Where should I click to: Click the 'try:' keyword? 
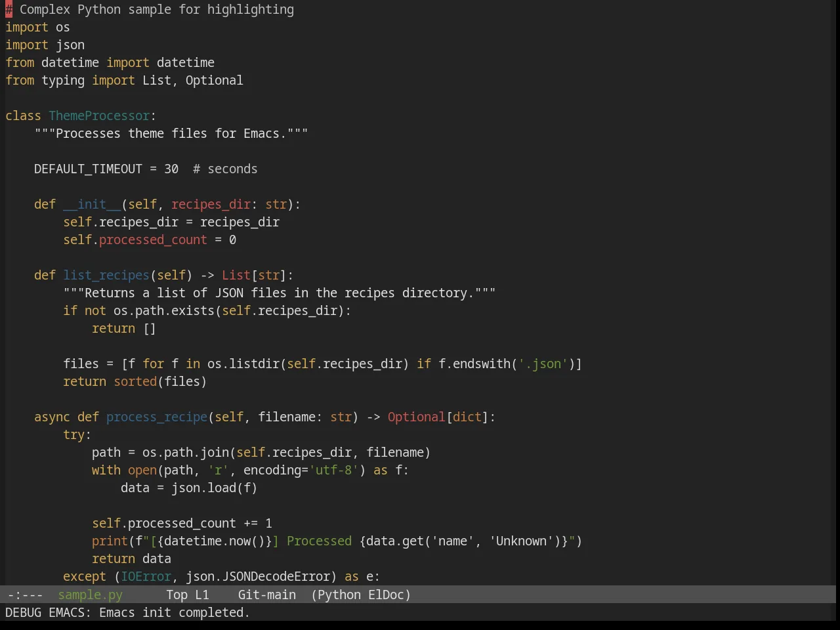77,434
